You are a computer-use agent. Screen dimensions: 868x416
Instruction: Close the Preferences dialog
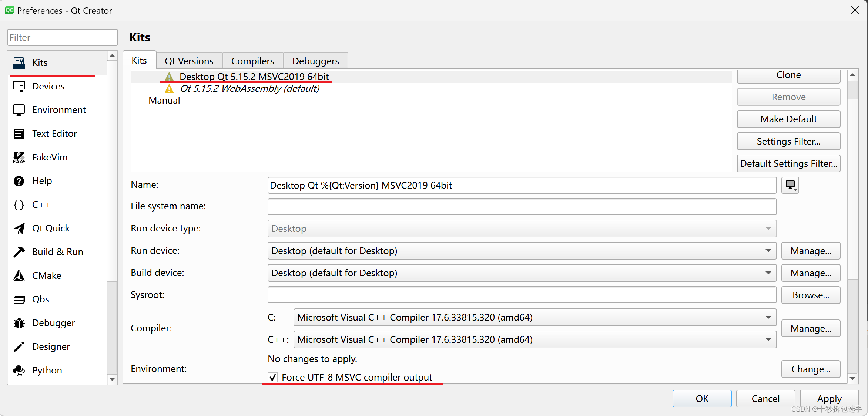point(855,10)
